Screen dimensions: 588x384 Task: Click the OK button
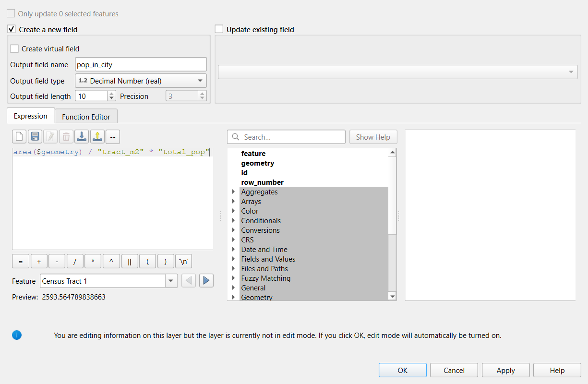[x=402, y=370]
